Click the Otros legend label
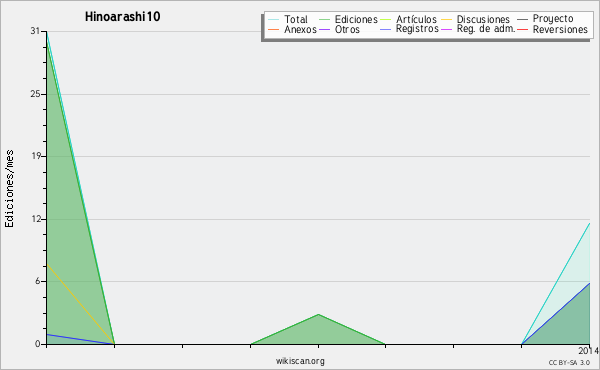Viewport: 600px width, 370px height. (x=347, y=29)
